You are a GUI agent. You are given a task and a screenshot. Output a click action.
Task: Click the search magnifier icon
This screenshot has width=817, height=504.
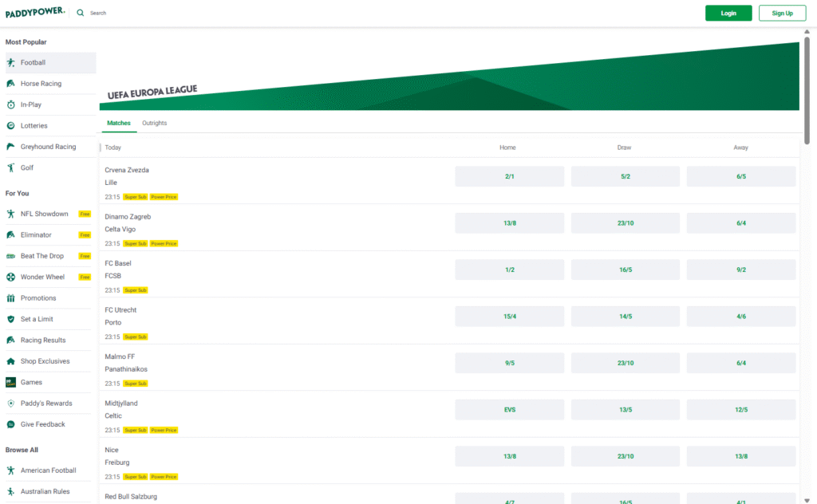pyautogui.click(x=81, y=13)
